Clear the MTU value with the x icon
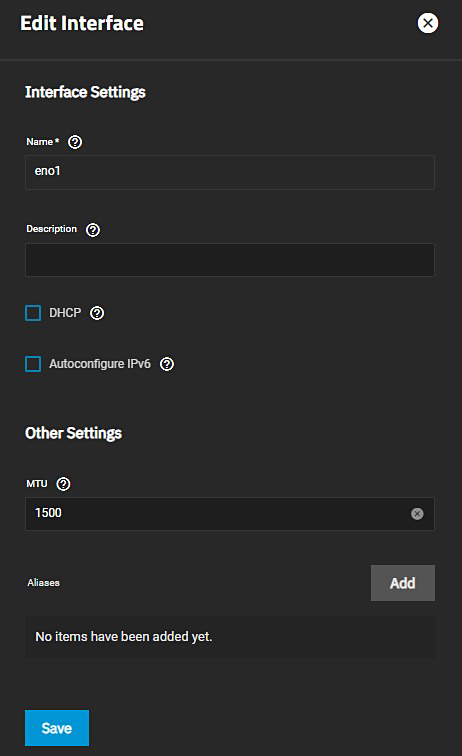The width and height of the screenshot is (462, 756). (x=417, y=514)
